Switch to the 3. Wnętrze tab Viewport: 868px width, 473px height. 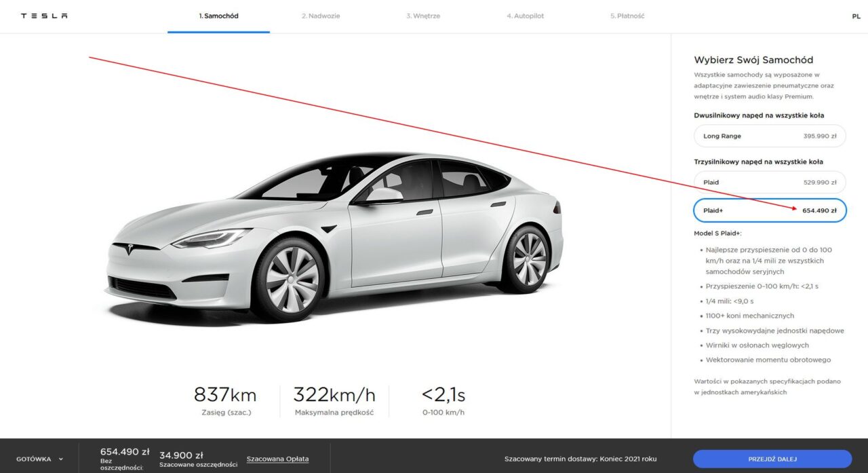pyautogui.click(x=423, y=16)
